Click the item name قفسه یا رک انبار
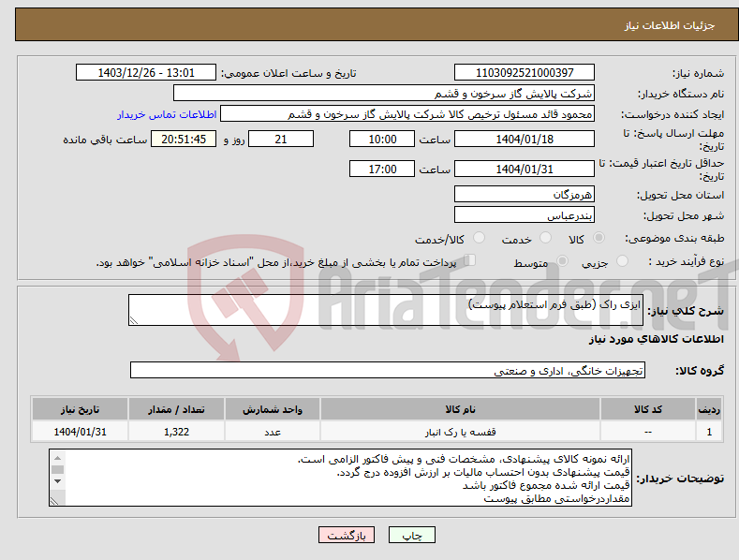Viewport: 739px width, 560px height. [460, 432]
